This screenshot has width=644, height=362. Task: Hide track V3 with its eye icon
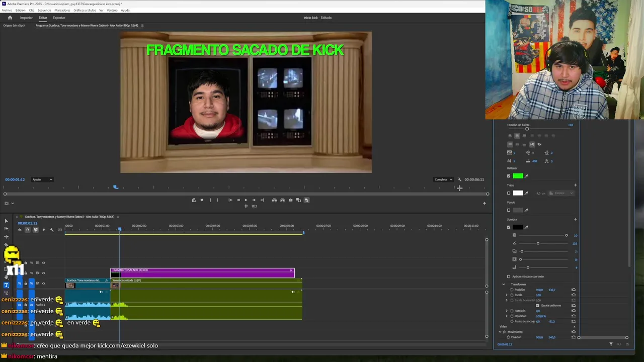44,263
